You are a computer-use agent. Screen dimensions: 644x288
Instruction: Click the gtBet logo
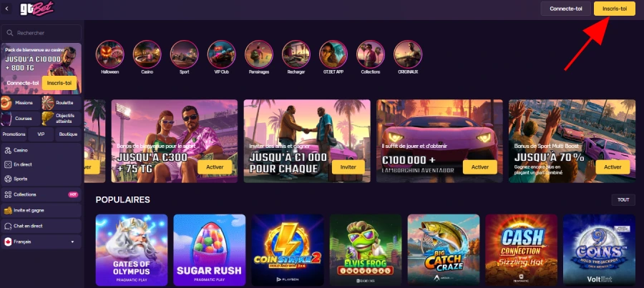pyautogui.click(x=37, y=9)
